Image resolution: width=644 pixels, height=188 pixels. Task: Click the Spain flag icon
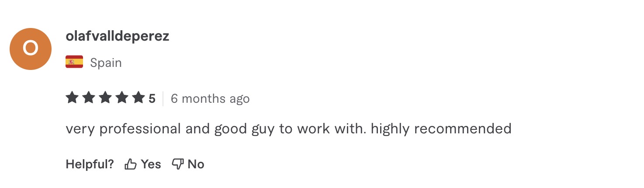tap(74, 63)
